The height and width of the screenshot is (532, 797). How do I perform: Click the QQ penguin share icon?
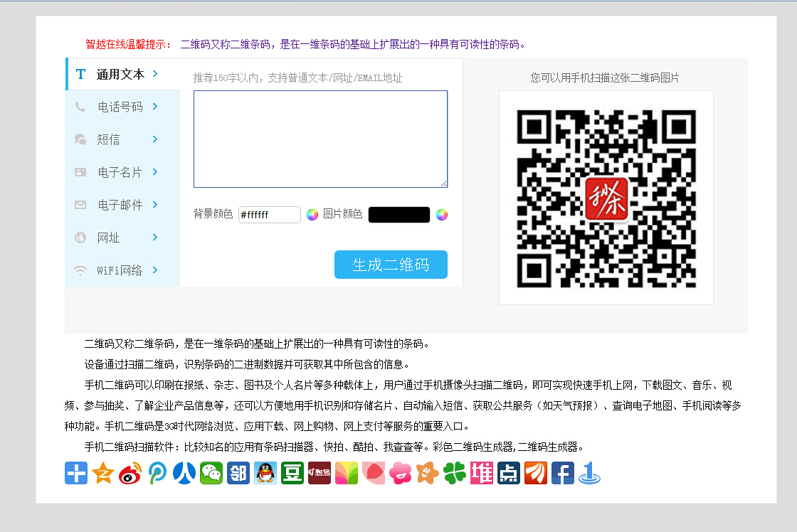[x=265, y=473]
